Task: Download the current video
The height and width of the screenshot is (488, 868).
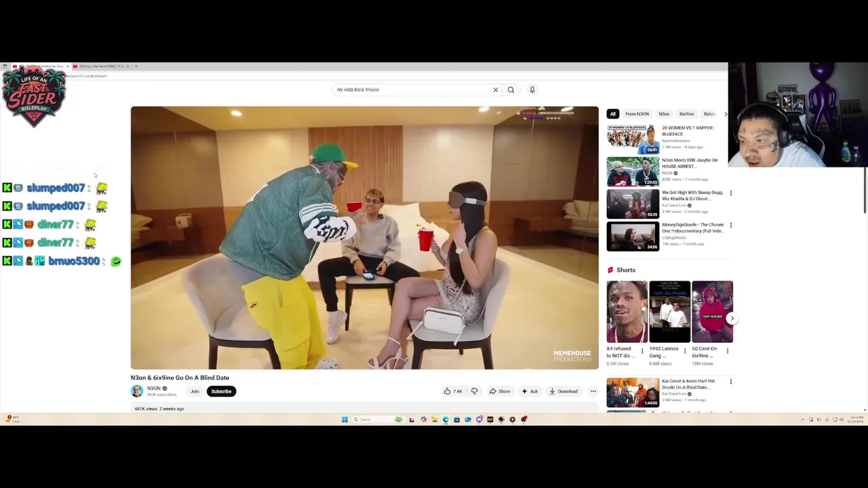Action: [564, 391]
